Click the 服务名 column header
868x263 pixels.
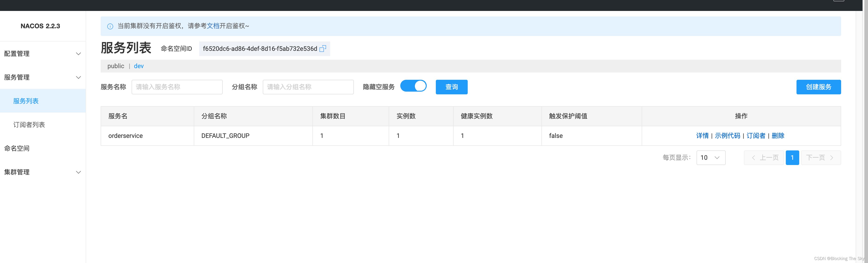point(147,116)
